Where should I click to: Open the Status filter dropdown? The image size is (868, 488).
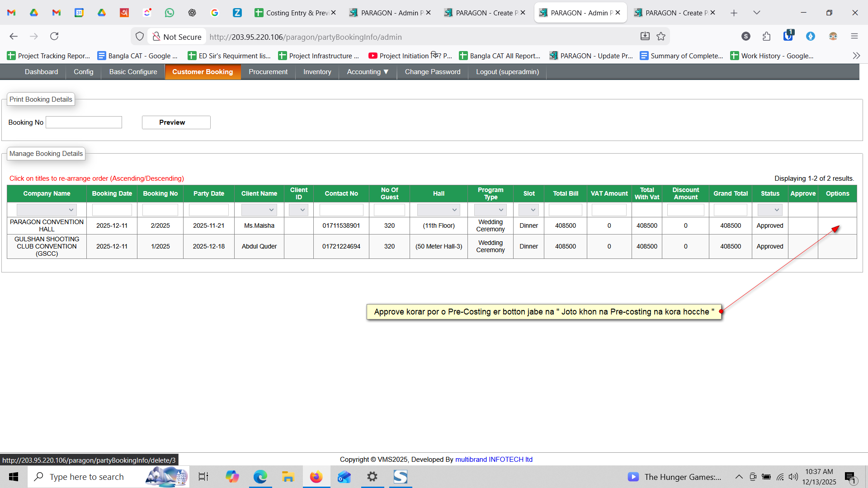pyautogui.click(x=769, y=210)
